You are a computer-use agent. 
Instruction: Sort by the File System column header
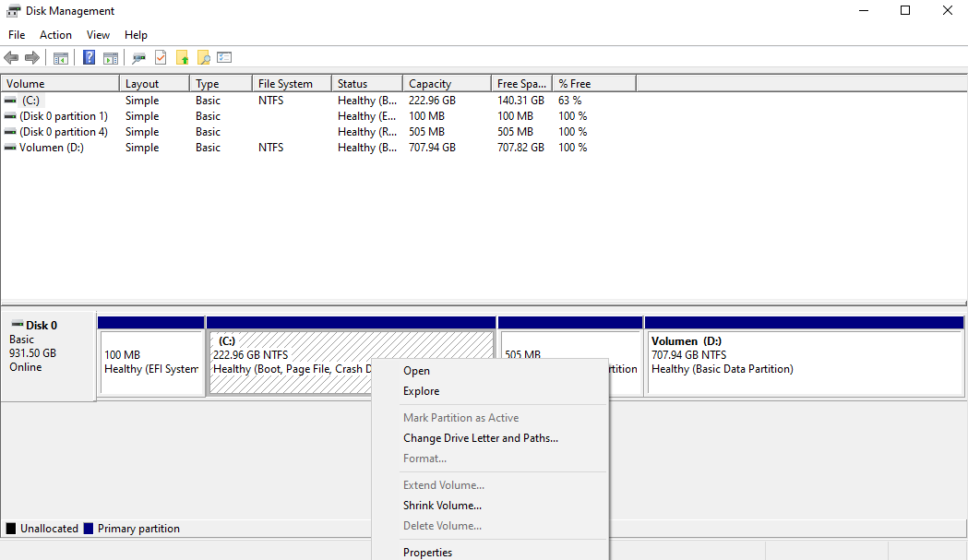pyautogui.click(x=292, y=83)
